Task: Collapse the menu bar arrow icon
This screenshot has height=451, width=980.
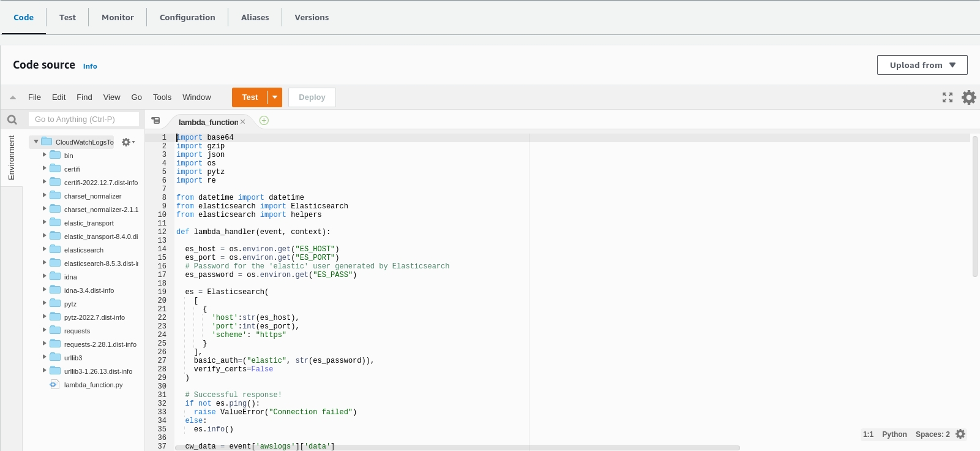Action: (13, 97)
